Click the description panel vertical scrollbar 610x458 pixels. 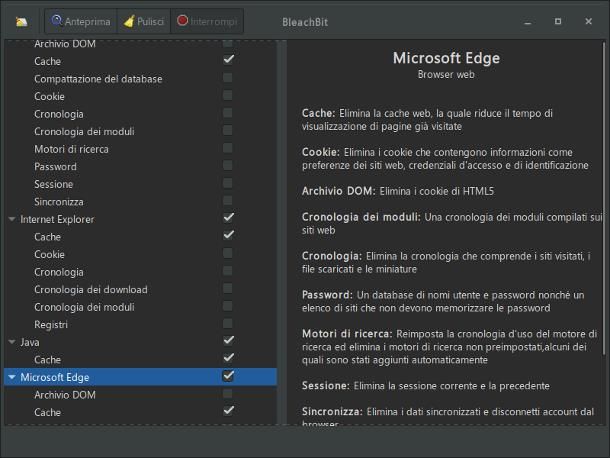(604, 198)
